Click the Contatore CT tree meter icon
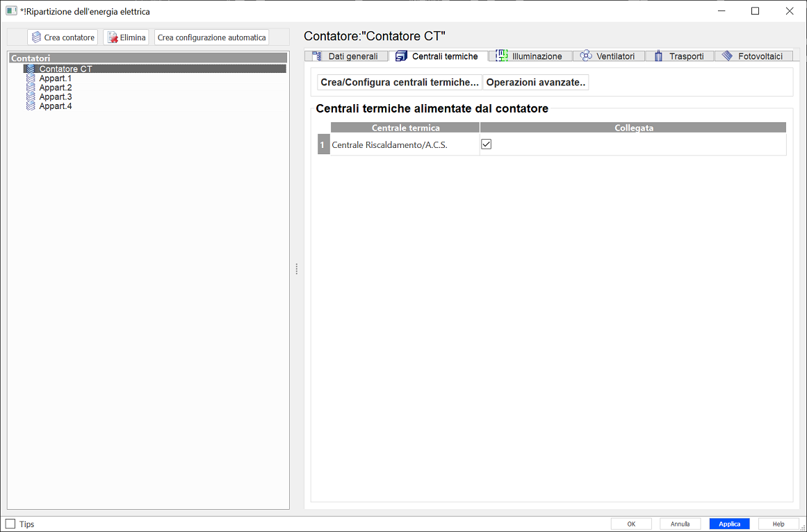The height and width of the screenshot is (532, 807). [31, 69]
